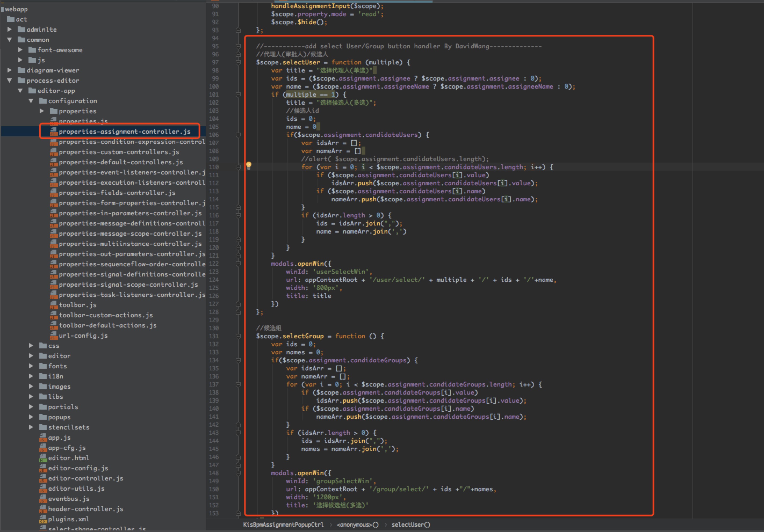This screenshot has width=764, height=532.
Task: Fold the selectGroup function at line 131
Action: [238, 336]
